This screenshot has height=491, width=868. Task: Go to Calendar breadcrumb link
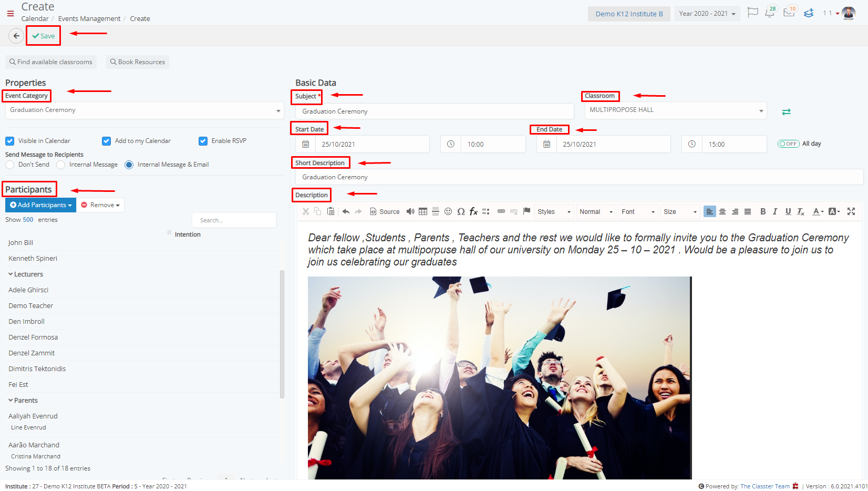click(x=35, y=18)
